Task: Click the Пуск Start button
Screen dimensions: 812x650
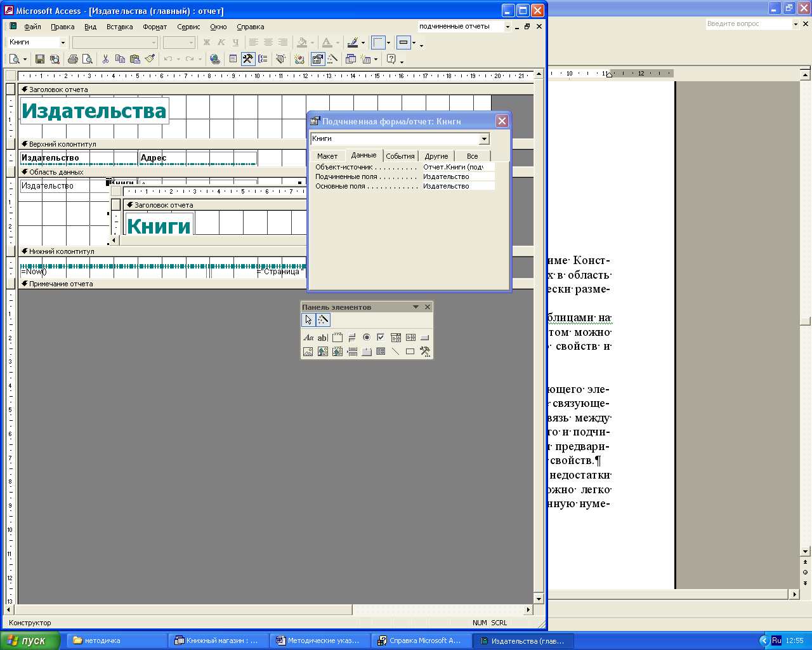Action: click(x=30, y=640)
